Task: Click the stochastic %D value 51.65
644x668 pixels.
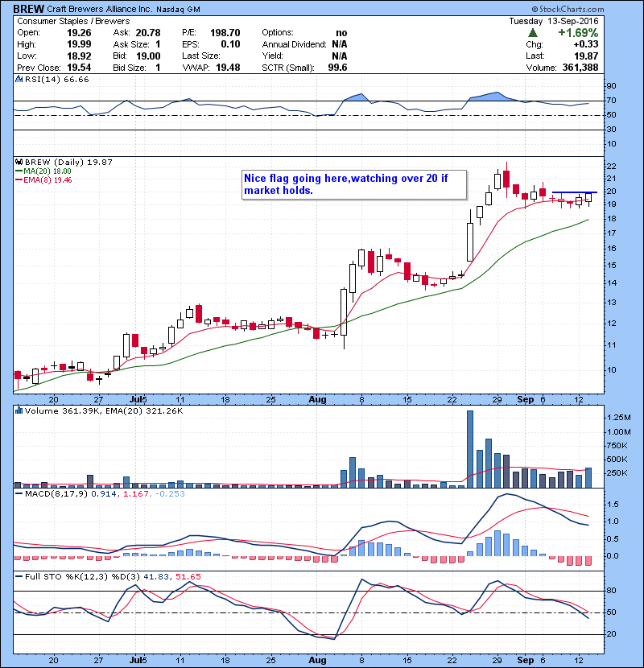Action: click(x=188, y=576)
